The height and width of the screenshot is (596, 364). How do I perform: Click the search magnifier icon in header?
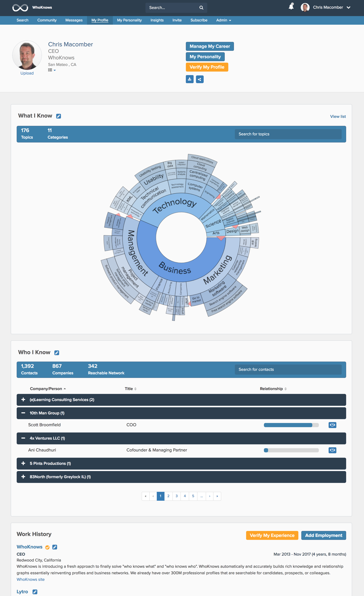pos(201,8)
